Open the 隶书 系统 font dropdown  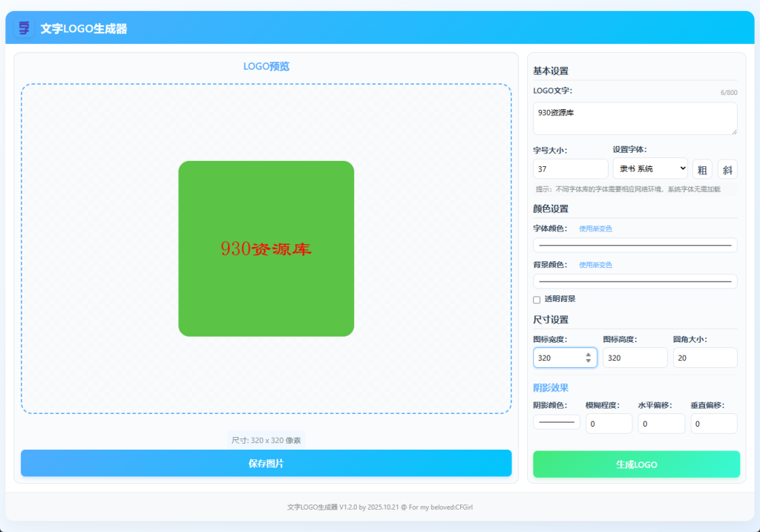click(x=650, y=168)
